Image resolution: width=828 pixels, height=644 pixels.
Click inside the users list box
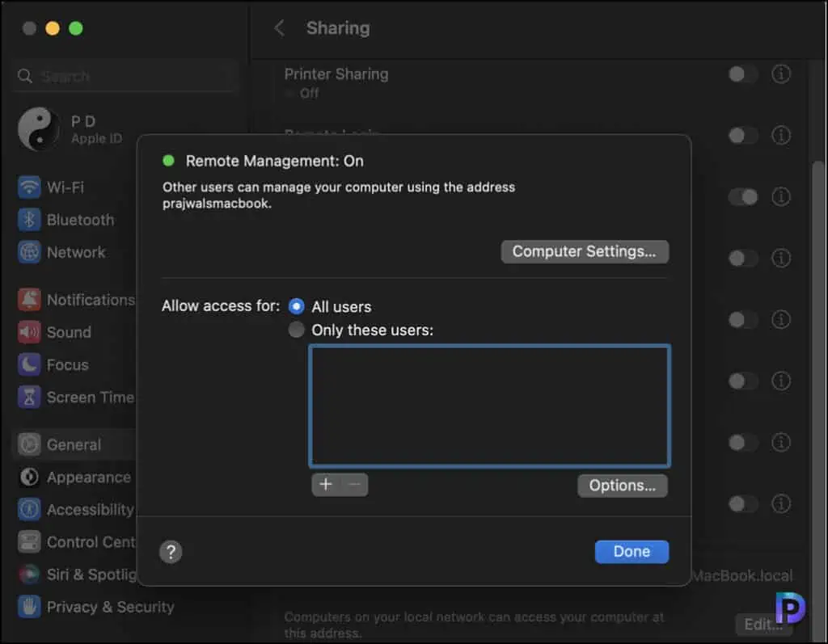click(489, 406)
